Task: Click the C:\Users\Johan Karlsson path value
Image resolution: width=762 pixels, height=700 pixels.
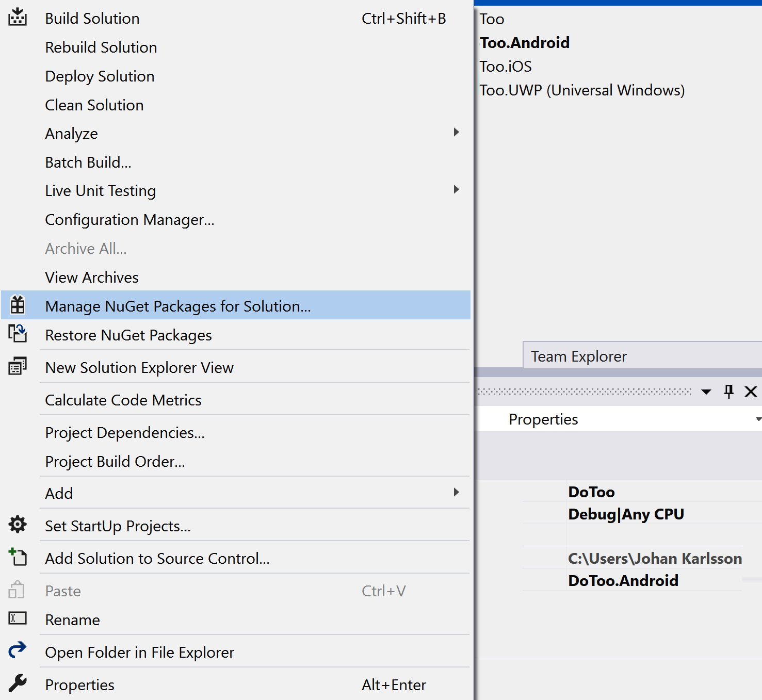Action: (x=655, y=559)
